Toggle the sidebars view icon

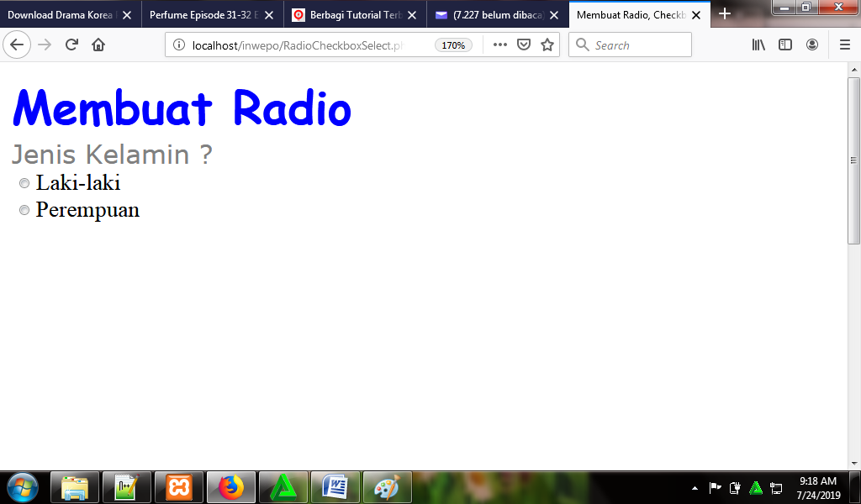click(x=784, y=45)
